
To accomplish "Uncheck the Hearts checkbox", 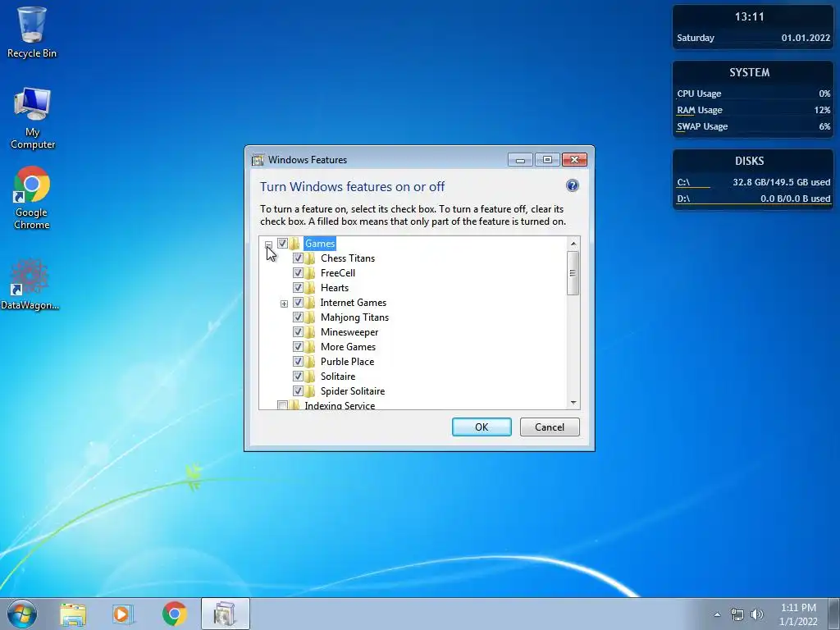I will point(298,288).
